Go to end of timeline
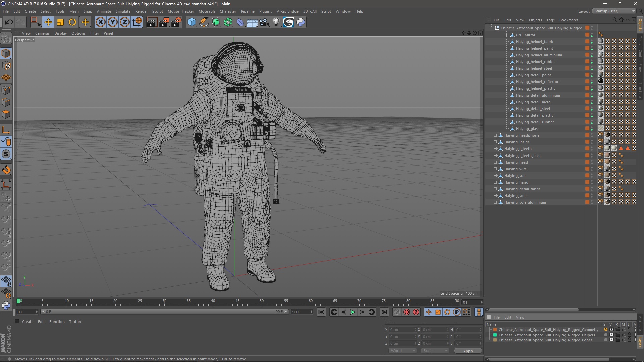Viewport: 644px width, 362px height. pos(384,312)
